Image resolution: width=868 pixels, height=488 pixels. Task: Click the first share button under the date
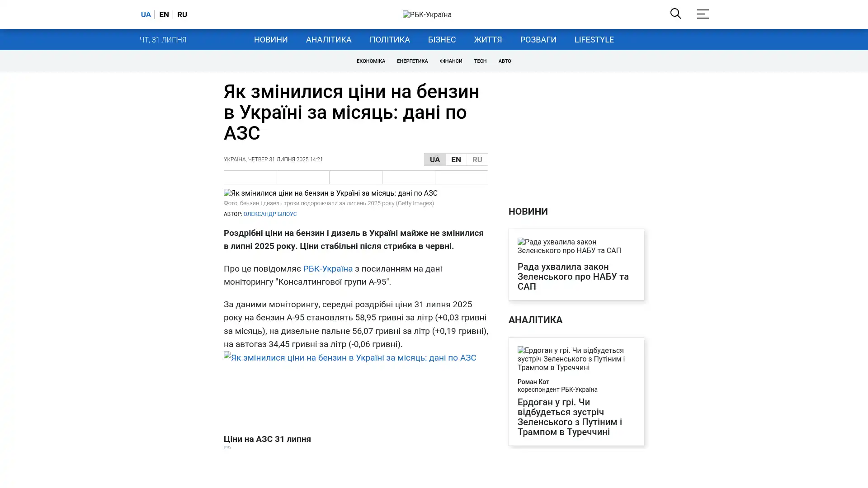[x=250, y=177]
